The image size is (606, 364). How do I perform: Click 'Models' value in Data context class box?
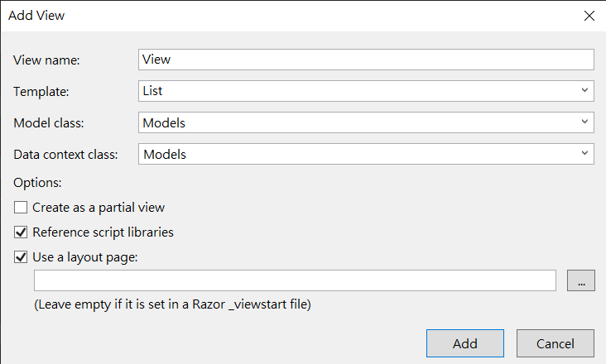point(164,154)
